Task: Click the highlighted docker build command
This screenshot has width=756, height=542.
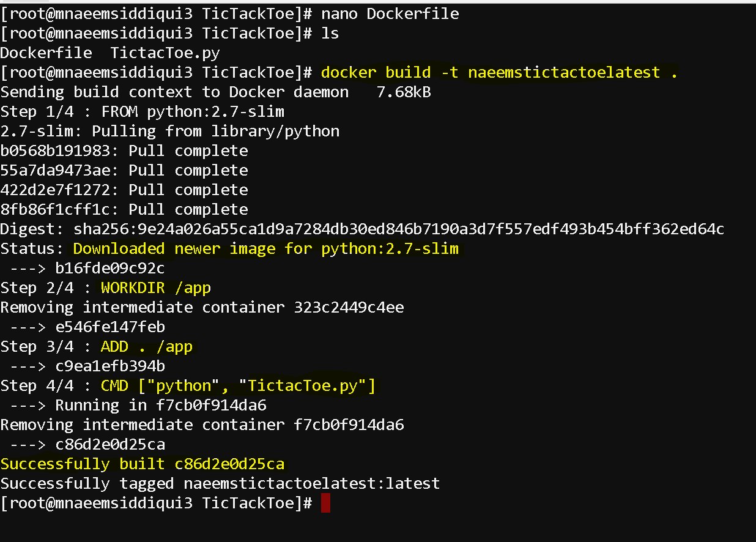Action: 499,72
